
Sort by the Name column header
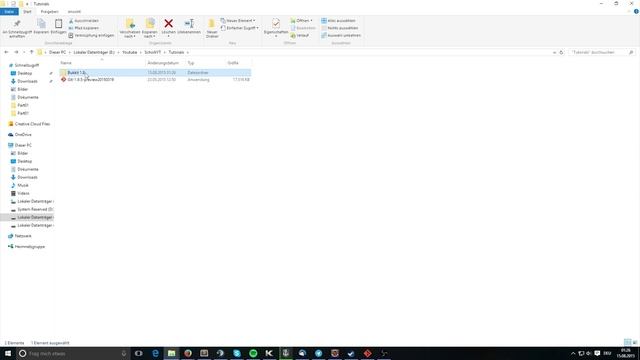click(x=102, y=63)
